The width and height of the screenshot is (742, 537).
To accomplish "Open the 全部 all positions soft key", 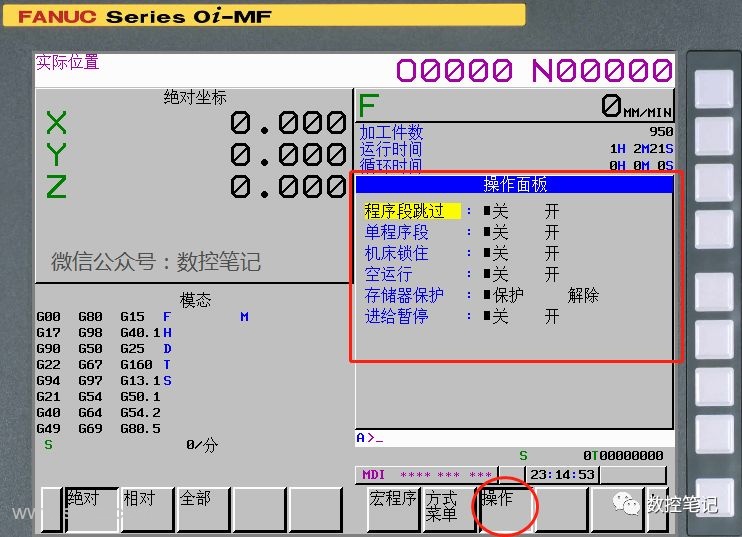I will coord(203,509).
